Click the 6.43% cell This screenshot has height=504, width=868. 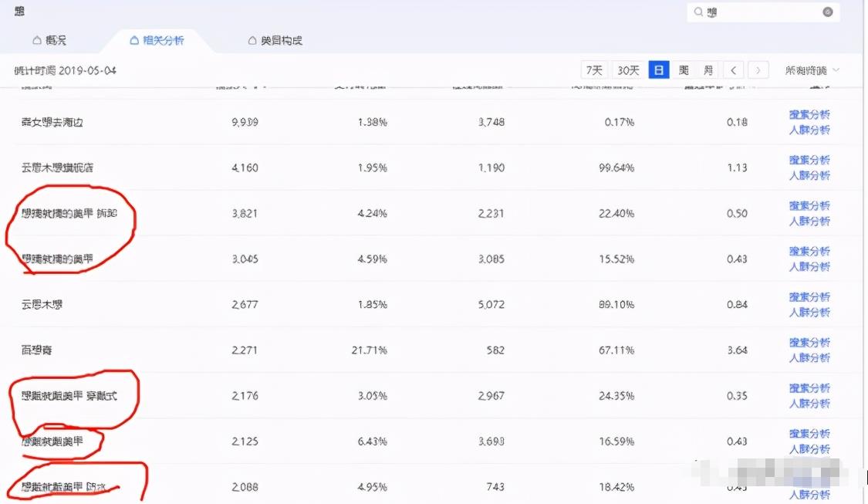(373, 441)
